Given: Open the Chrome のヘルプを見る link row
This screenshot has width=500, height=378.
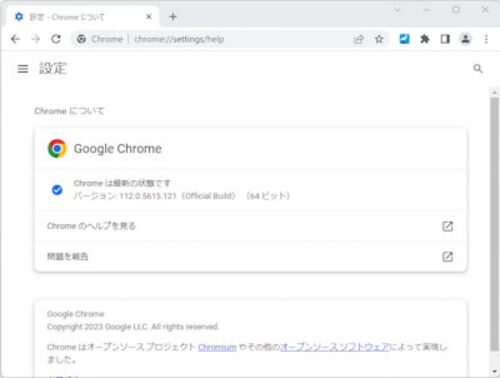Looking at the screenshot, I should 250,226.
